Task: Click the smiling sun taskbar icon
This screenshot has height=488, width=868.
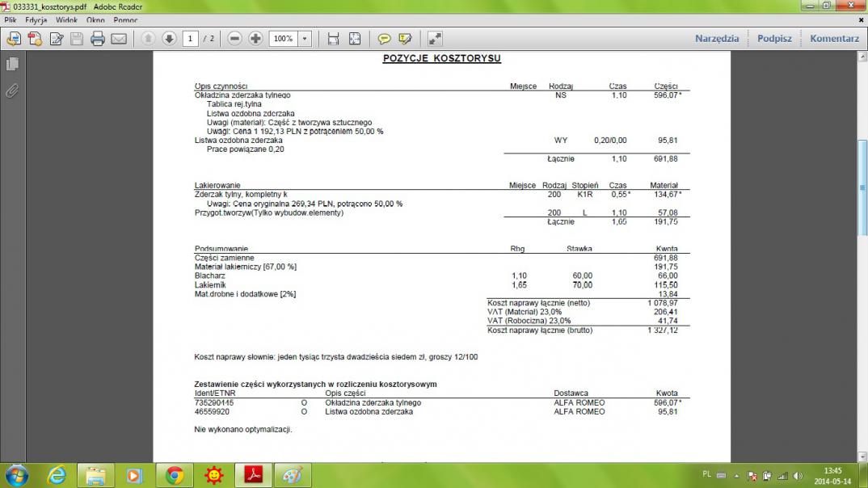Action: tap(213, 475)
